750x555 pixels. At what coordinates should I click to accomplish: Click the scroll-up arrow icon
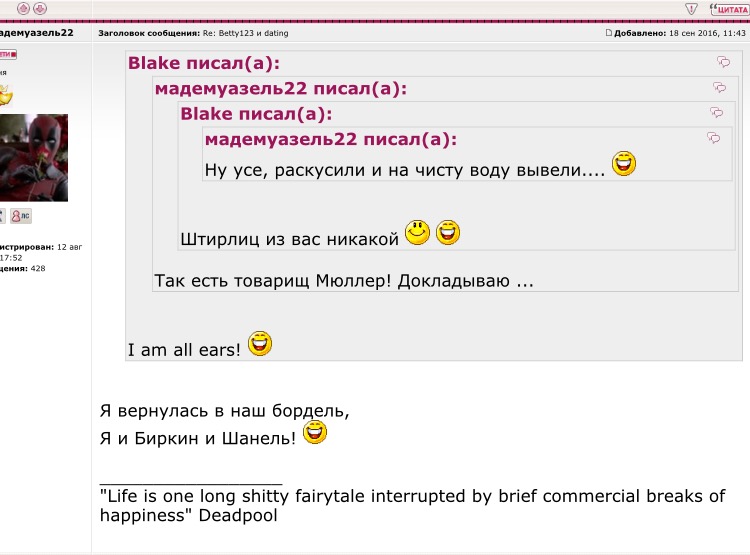click(24, 8)
